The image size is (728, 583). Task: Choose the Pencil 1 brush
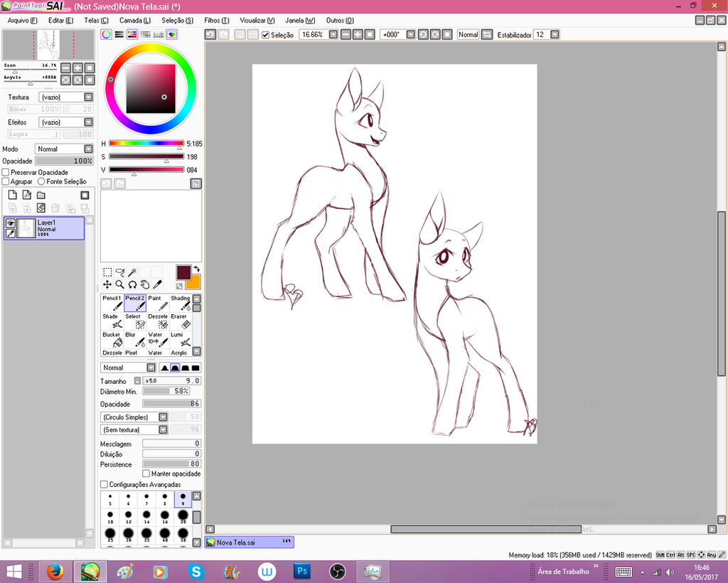pyautogui.click(x=112, y=303)
